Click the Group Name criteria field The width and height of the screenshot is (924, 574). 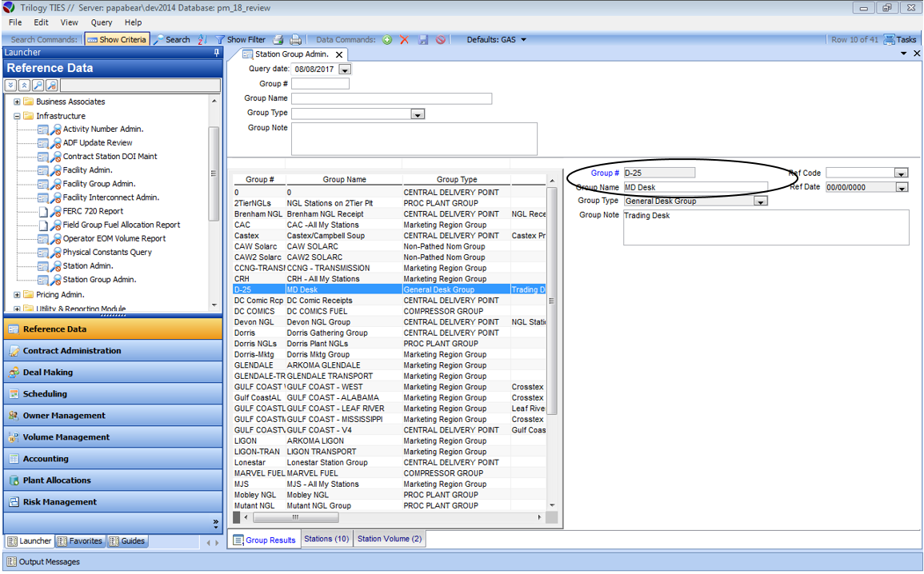point(391,98)
